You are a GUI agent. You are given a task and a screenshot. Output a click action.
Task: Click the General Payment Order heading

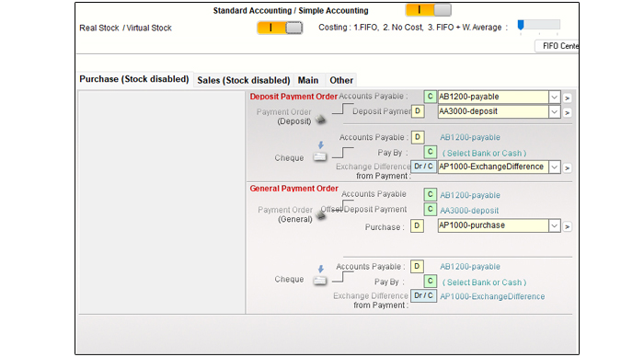(x=293, y=189)
